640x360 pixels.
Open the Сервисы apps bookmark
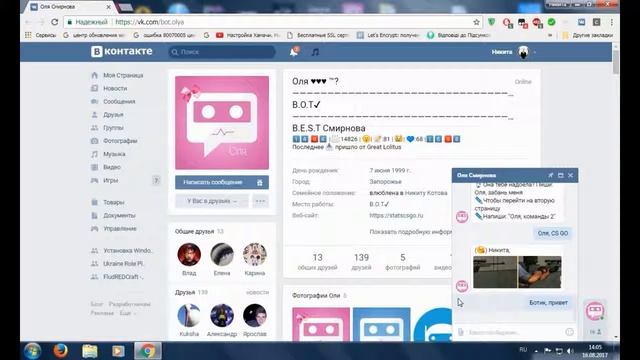coord(41,36)
